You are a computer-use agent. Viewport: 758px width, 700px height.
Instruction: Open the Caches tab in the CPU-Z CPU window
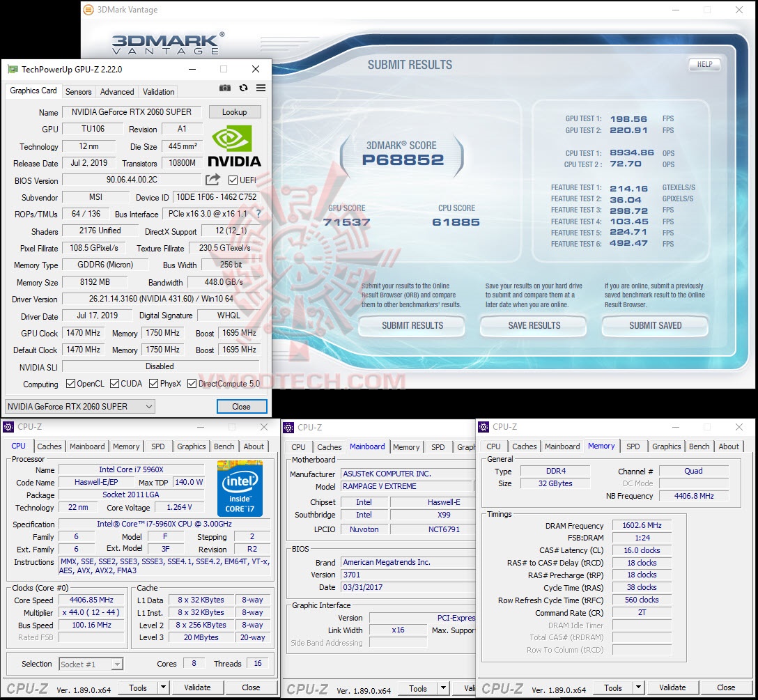[x=49, y=446]
